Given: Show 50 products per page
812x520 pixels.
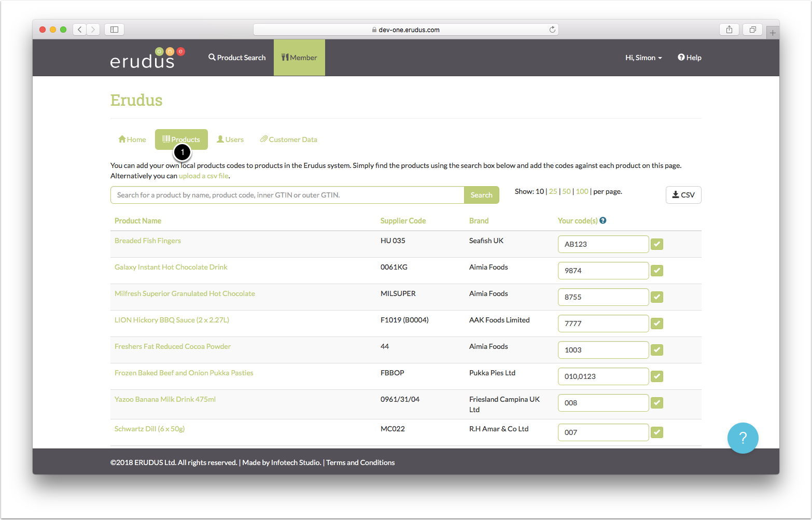Looking at the screenshot, I should click(x=567, y=191).
